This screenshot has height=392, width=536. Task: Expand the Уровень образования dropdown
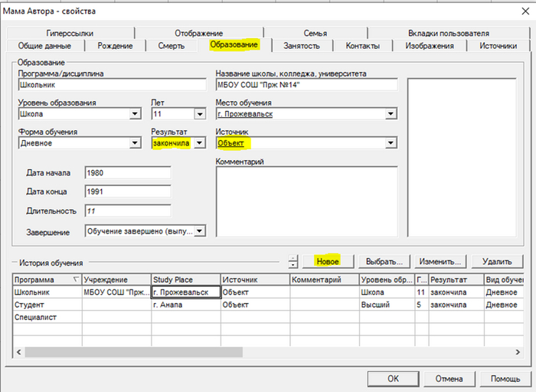pos(136,115)
